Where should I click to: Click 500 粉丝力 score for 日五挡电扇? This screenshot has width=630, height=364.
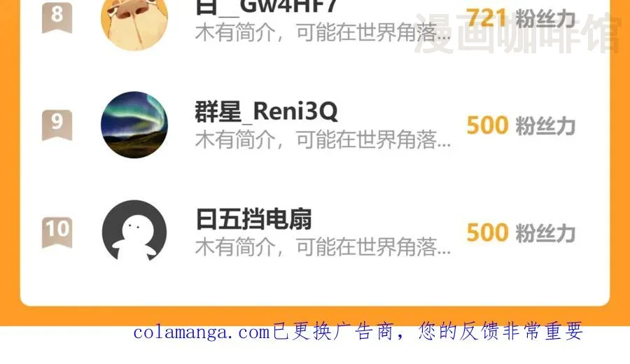tap(521, 232)
